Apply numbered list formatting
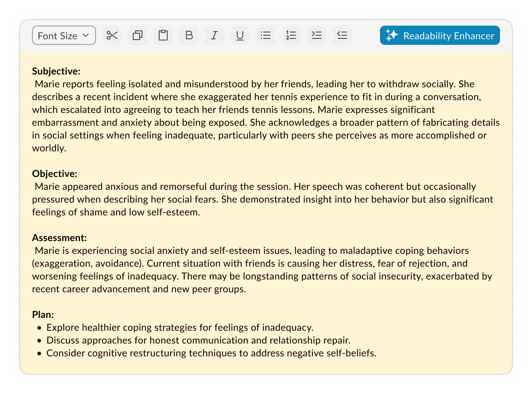532x394 pixels. [x=291, y=36]
